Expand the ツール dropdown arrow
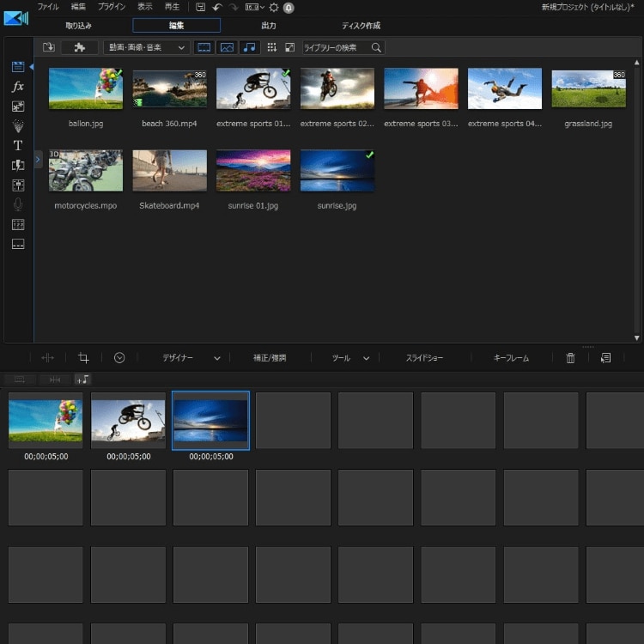 click(x=367, y=358)
